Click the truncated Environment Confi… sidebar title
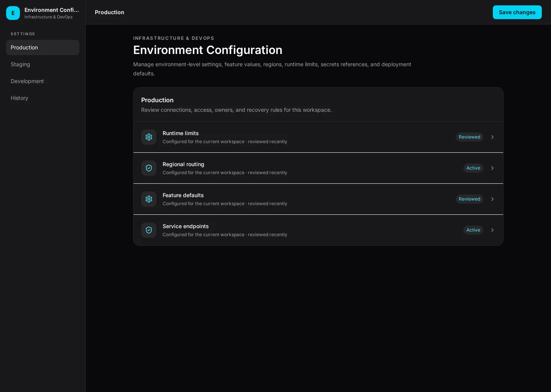 point(52,10)
